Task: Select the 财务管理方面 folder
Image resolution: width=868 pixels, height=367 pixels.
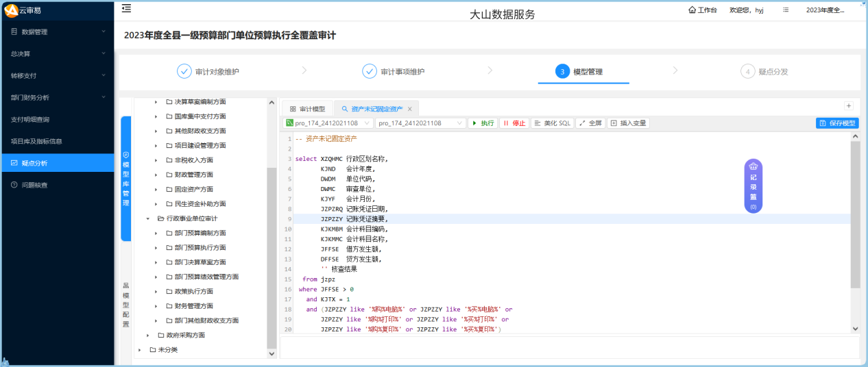Action: point(189,306)
